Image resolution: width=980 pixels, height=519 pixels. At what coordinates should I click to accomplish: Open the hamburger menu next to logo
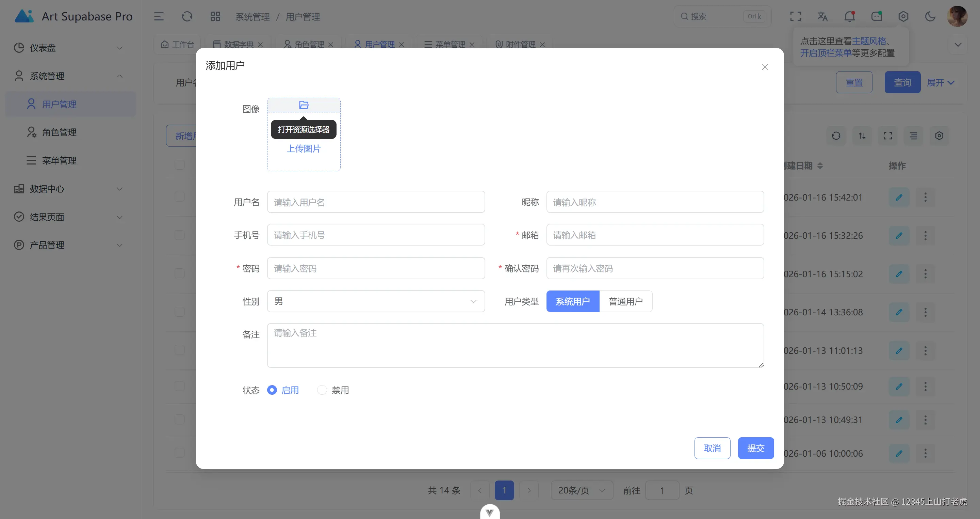[159, 16]
